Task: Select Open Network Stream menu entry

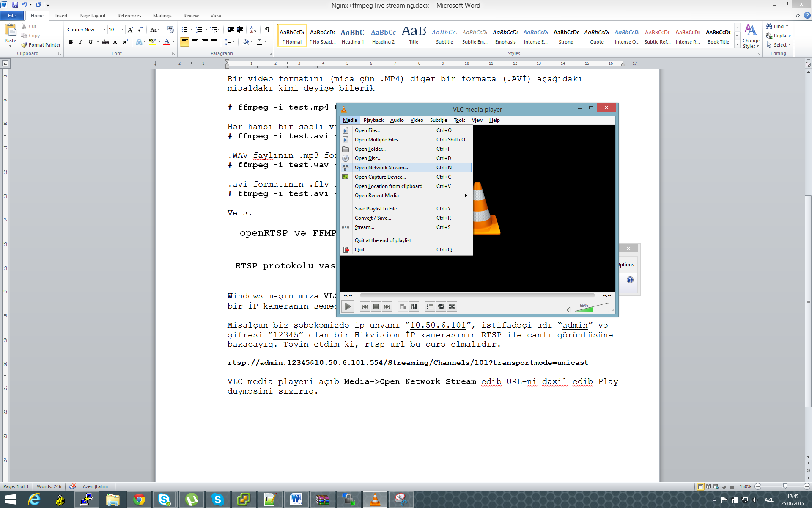Action: click(406, 168)
